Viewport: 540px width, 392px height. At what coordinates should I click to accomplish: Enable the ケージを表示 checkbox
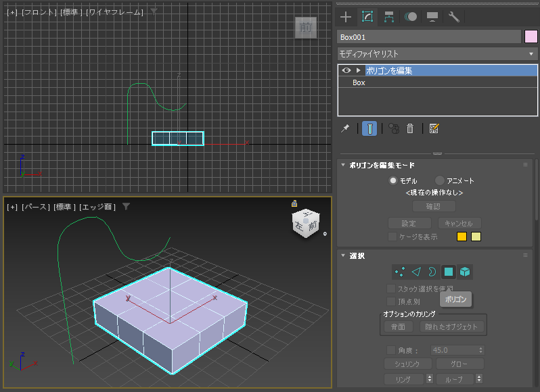pyautogui.click(x=392, y=237)
